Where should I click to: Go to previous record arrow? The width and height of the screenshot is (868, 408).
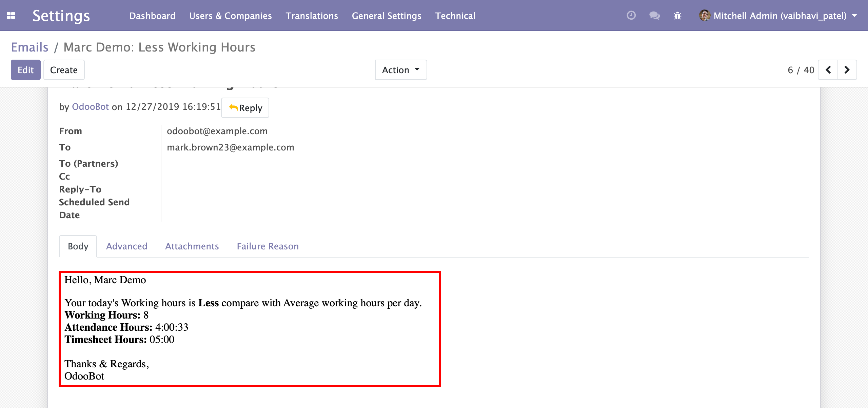pyautogui.click(x=828, y=70)
